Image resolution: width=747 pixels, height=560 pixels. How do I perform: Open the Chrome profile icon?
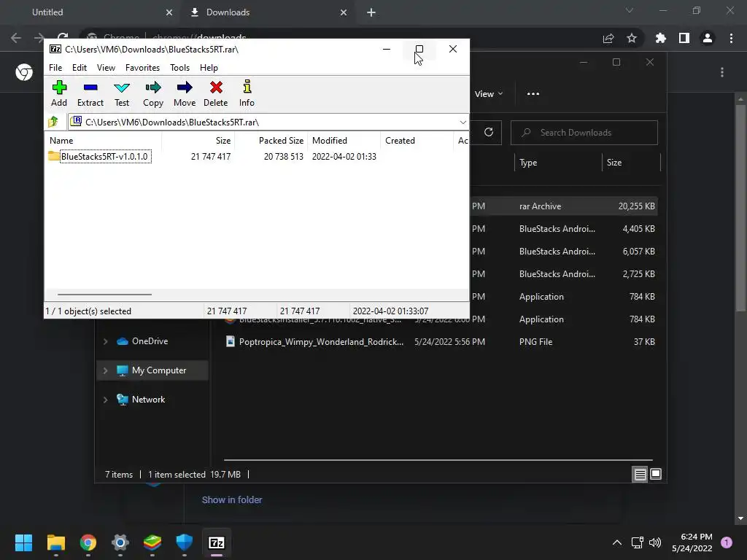(x=708, y=38)
